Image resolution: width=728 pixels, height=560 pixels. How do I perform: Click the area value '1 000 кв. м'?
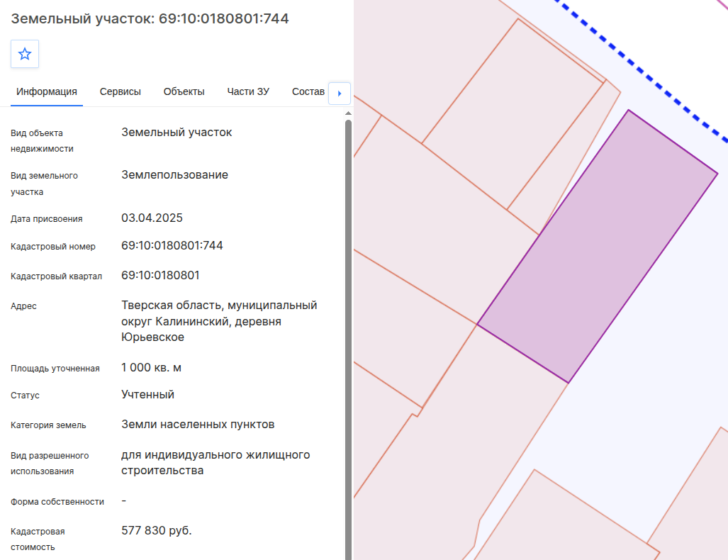coord(152,368)
